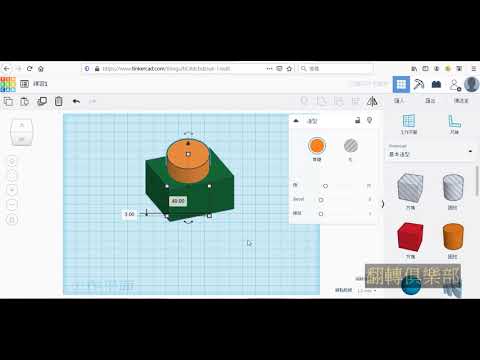
Task: Click the browser Home button
Action: click(41, 69)
